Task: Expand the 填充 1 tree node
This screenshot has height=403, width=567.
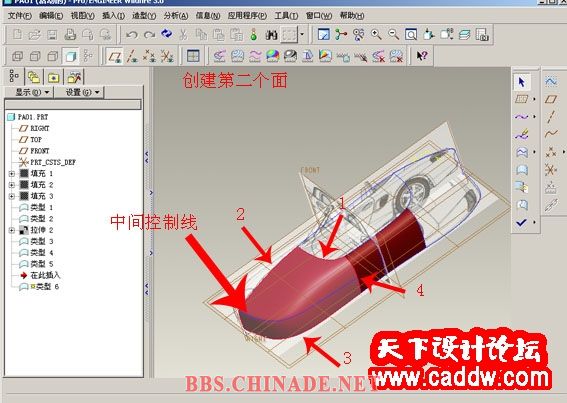Action: (12, 174)
